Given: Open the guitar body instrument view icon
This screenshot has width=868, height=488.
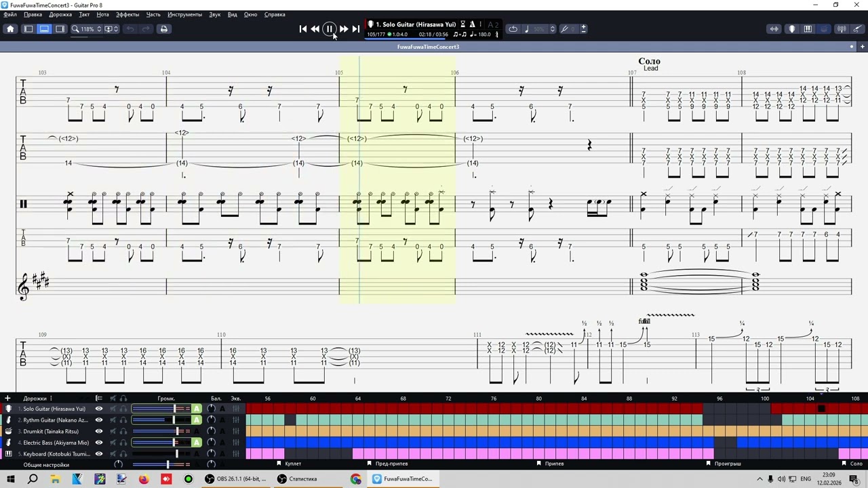Looking at the screenshot, I should coord(791,28).
